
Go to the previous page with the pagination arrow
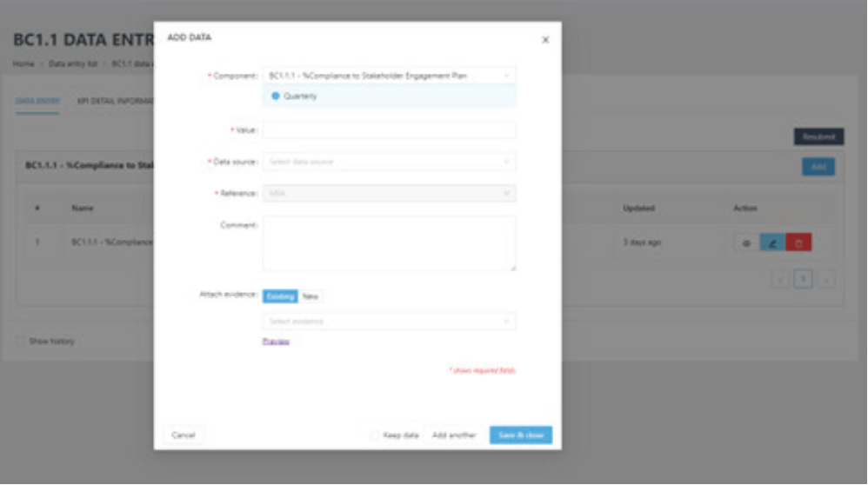tap(780, 279)
